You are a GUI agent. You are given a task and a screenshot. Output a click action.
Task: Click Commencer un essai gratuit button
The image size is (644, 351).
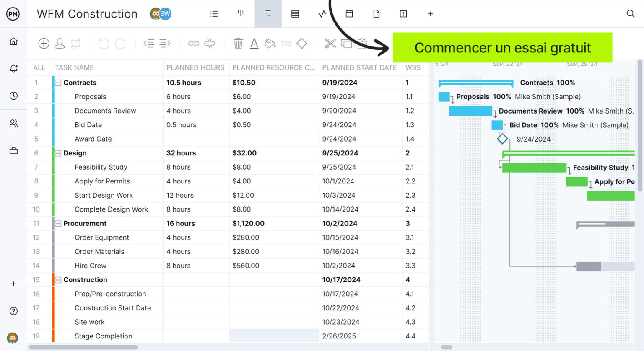502,48
